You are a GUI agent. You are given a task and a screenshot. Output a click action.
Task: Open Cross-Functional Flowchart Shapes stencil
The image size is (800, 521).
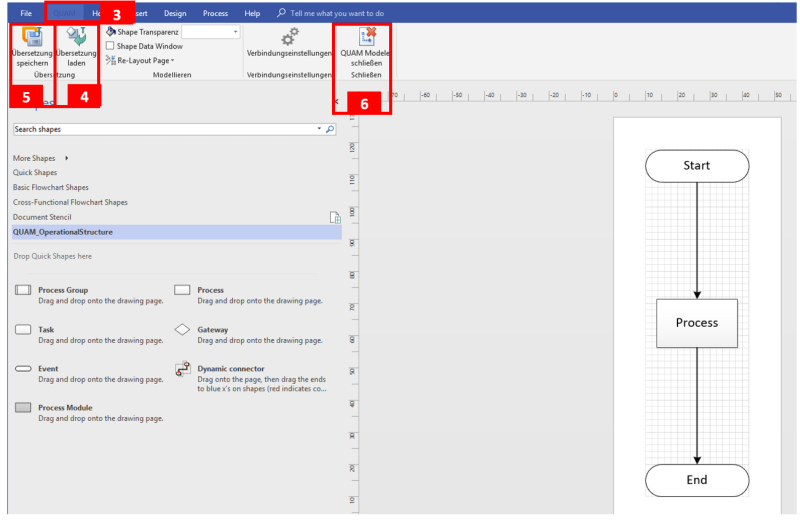[x=70, y=202]
